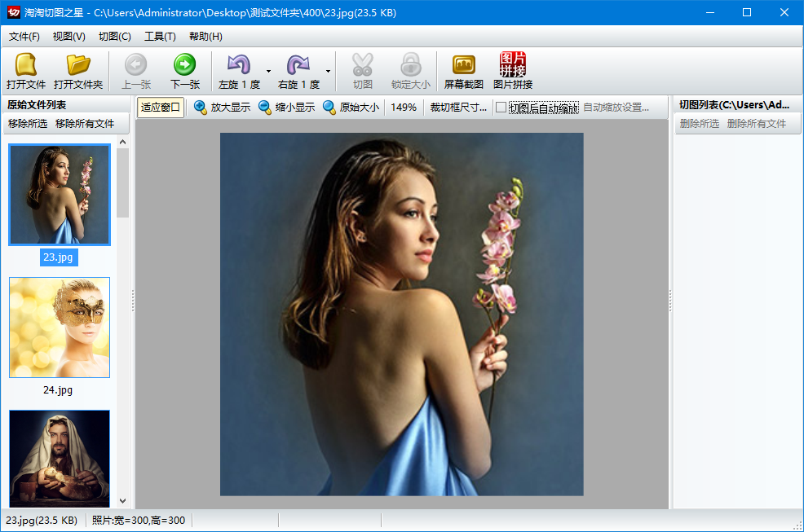
Task: Show original size (原始大小)
Action: [x=329, y=108]
